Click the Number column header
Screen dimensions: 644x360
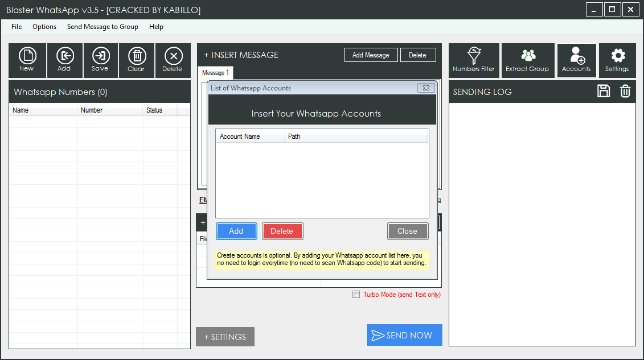110,110
